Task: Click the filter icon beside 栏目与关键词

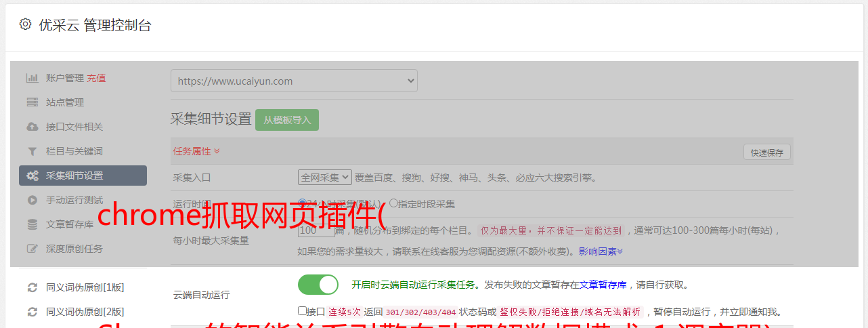Action: pyautogui.click(x=32, y=151)
